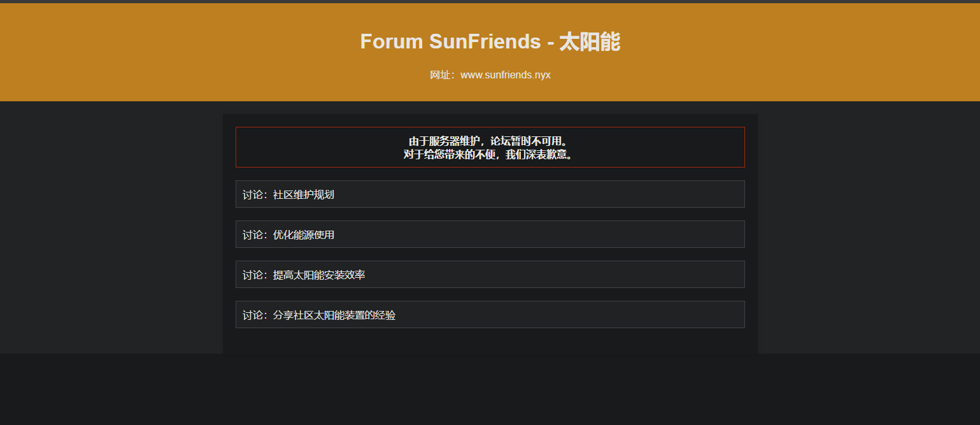The image size is (980, 425).
Task: Open the "提高太阳能安装效率" discussion topic
Action: pos(319,275)
